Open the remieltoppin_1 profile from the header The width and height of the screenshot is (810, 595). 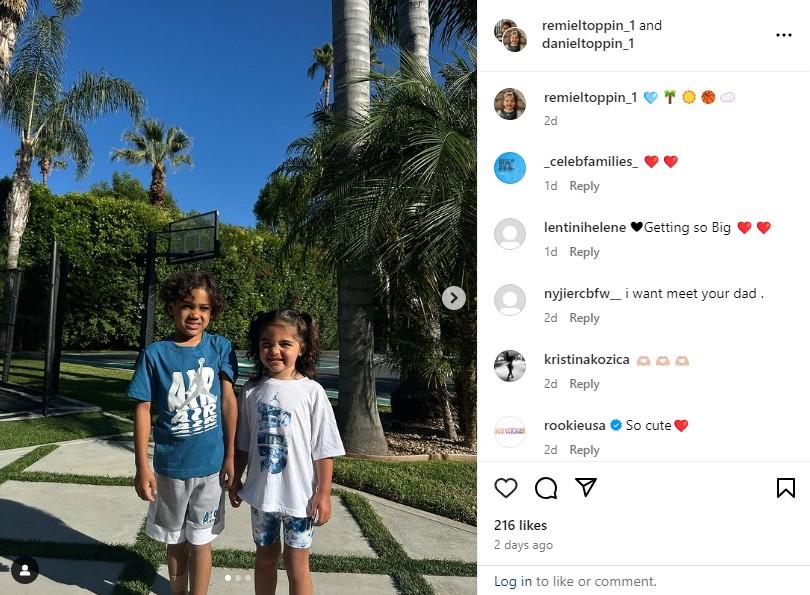coord(588,25)
